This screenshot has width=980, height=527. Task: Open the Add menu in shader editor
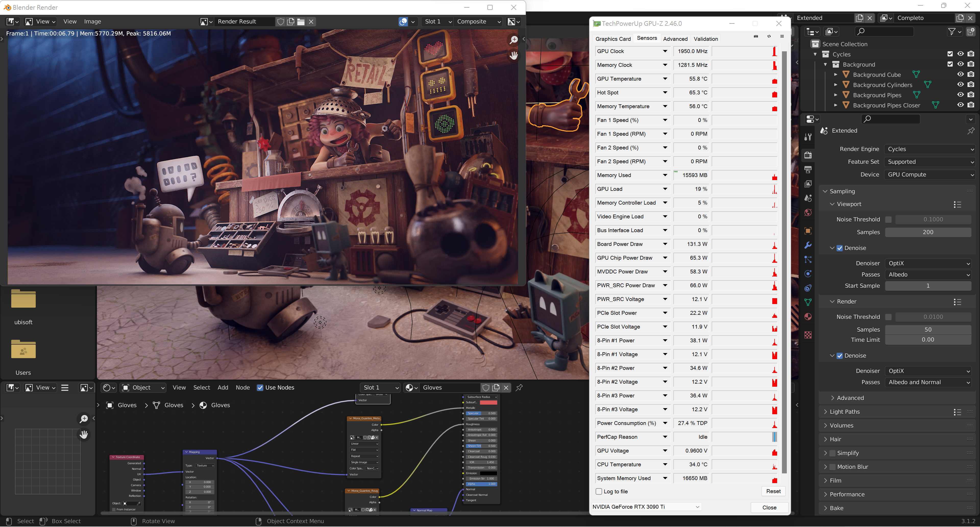pyautogui.click(x=223, y=387)
